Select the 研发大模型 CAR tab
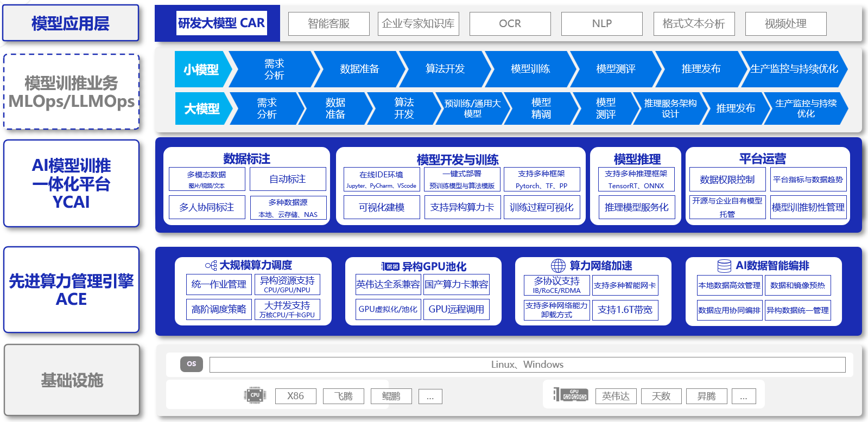This screenshot has height=422, width=868. tap(221, 23)
